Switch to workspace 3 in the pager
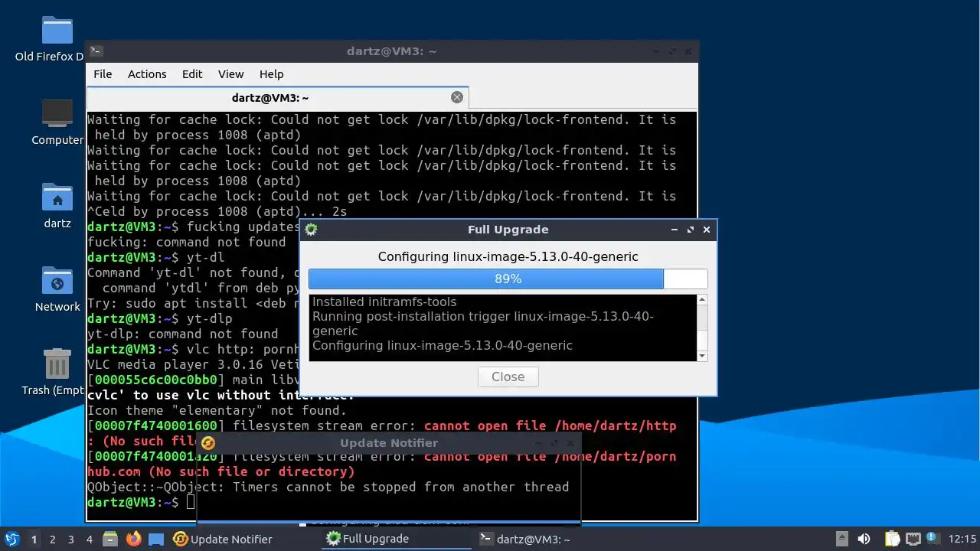980x551 pixels. (70, 540)
